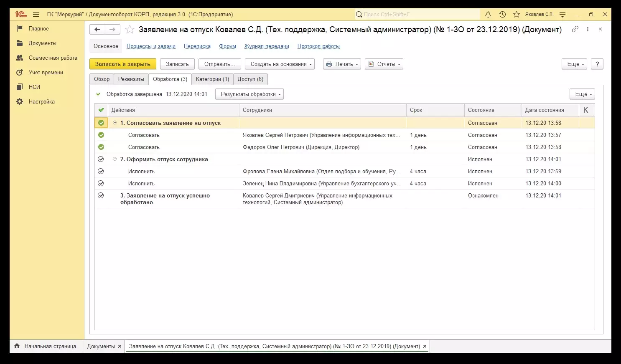Open favorites star in top toolbar
The height and width of the screenshot is (364, 621).
click(x=517, y=15)
